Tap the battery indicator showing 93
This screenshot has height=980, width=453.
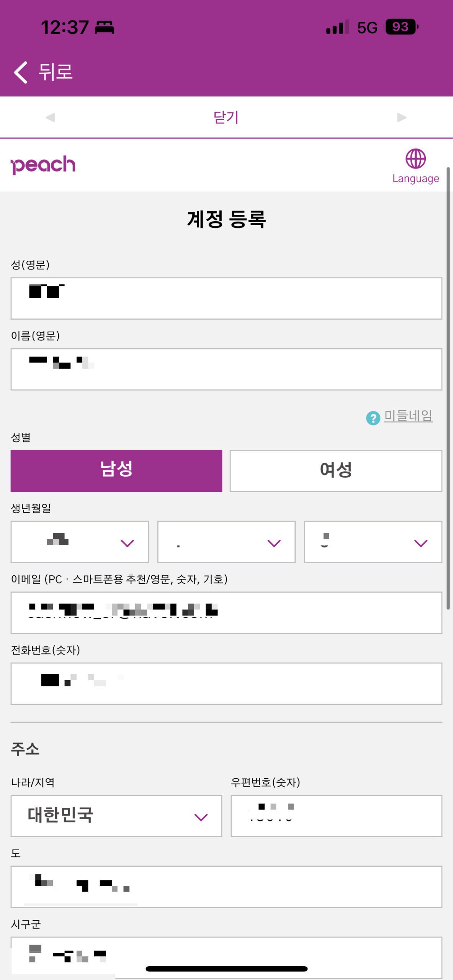pos(401,27)
